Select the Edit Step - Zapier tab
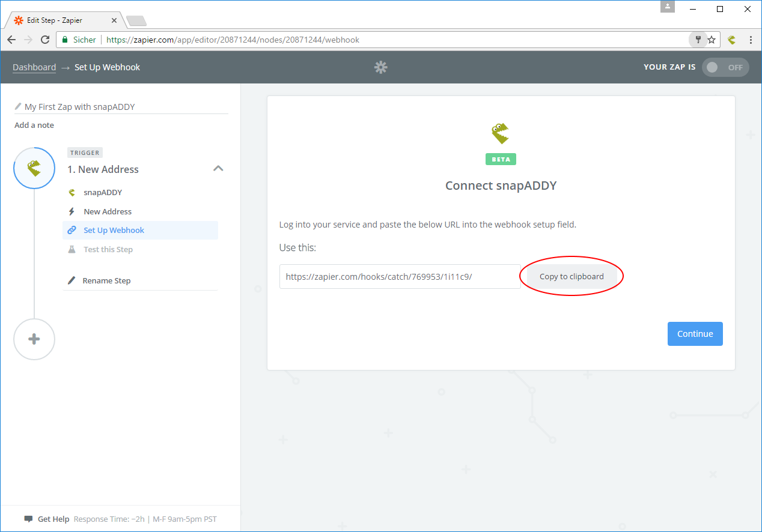The width and height of the screenshot is (762, 532). [65, 20]
